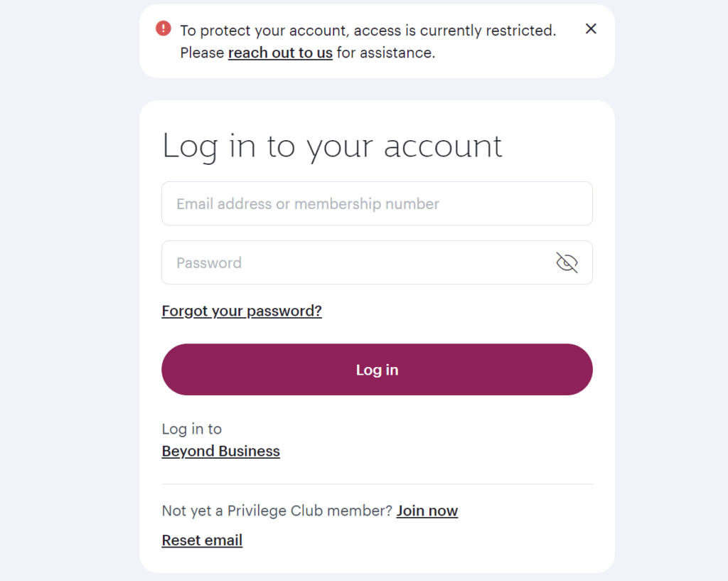Viewport: 728px width, 581px height.
Task: Select the Privilege Club Join now link
Action: click(x=427, y=511)
